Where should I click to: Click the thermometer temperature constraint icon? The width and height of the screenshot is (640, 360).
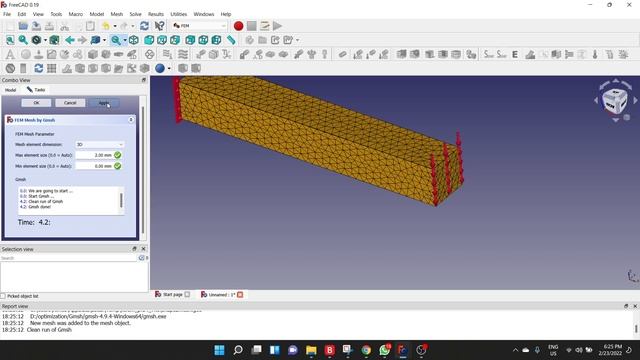pos(595,54)
